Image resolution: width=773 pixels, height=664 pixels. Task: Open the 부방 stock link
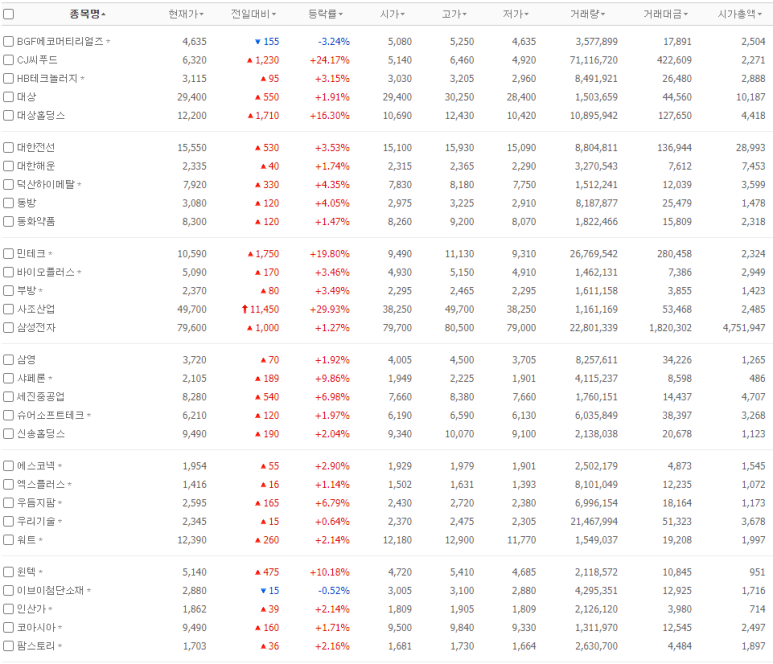pos(27,291)
